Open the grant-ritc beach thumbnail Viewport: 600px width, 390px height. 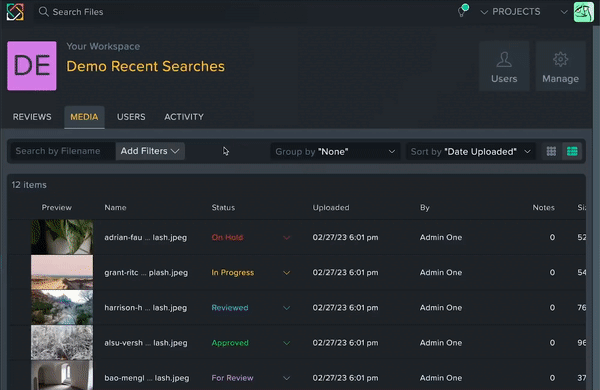62,272
